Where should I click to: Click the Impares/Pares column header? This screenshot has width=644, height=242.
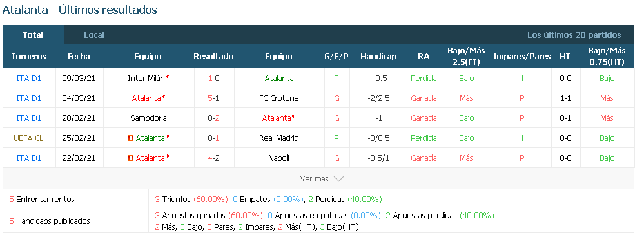(x=522, y=56)
